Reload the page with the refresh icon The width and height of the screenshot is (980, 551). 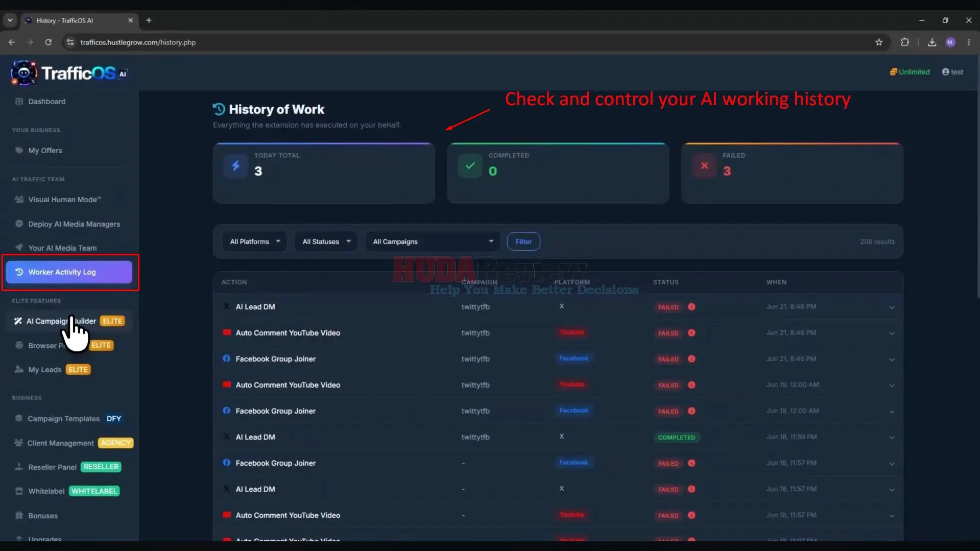[x=48, y=42]
